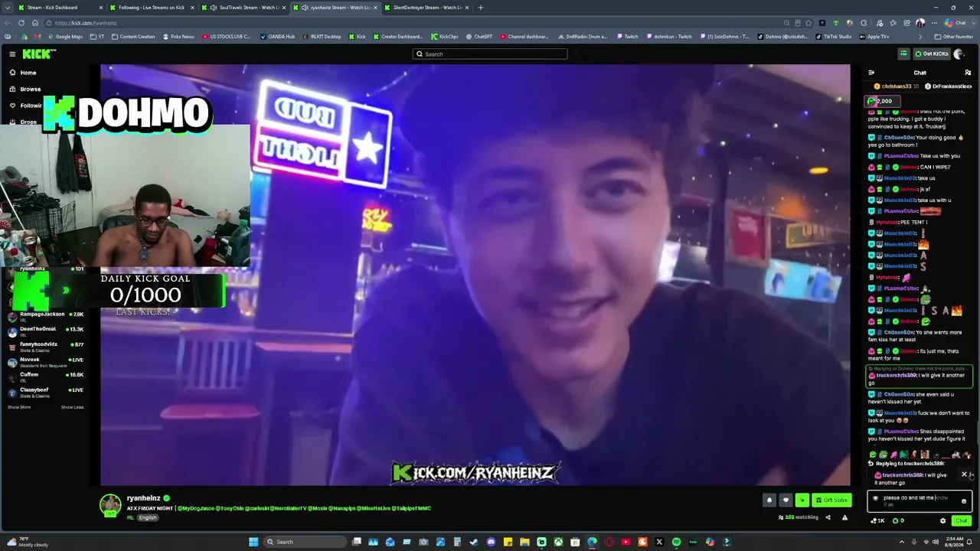Click the ryanheinz channel avatar
Screen dimensions: 980x551
click(110, 504)
